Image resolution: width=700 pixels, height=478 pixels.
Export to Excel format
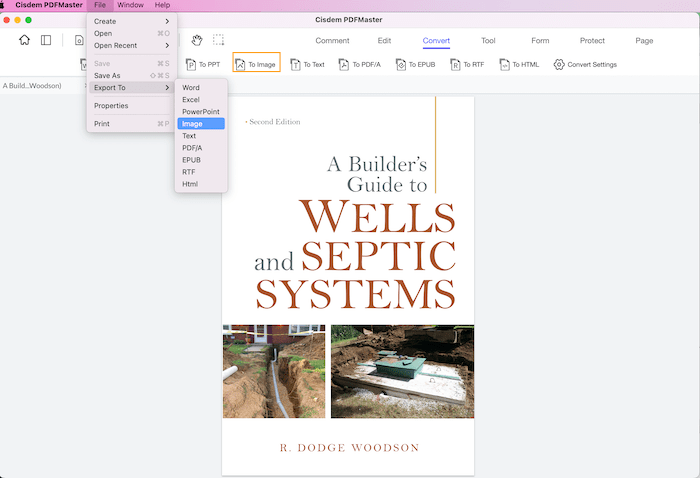coord(201,100)
